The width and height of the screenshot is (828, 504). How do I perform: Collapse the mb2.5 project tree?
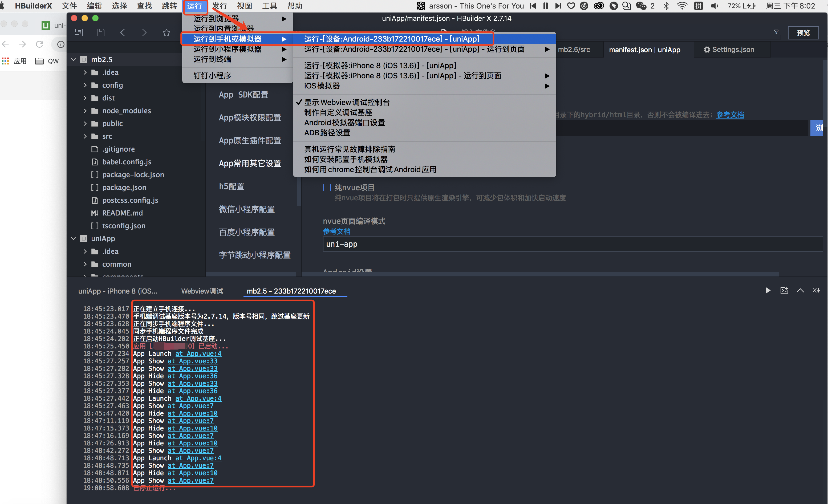click(x=73, y=59)
